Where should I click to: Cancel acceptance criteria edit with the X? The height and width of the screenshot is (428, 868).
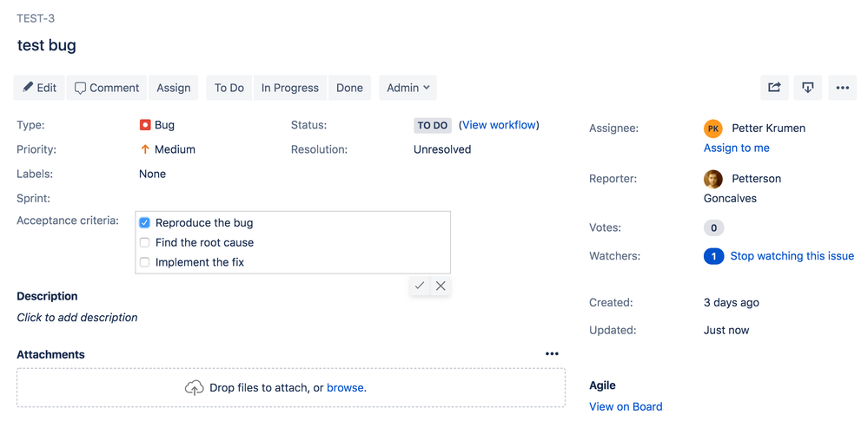441,286
